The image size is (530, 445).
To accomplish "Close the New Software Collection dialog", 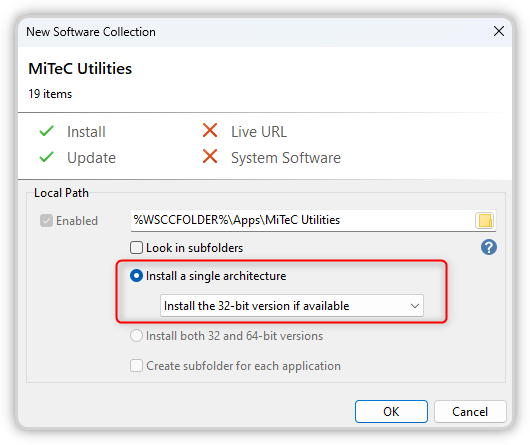I will (x=499, y=31).
